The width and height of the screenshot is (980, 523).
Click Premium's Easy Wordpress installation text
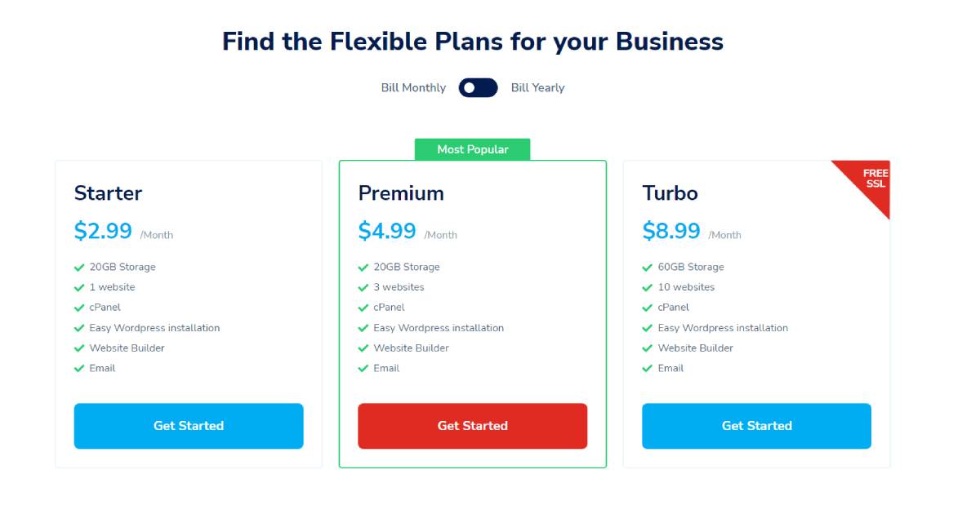click(x=439, y=328)
